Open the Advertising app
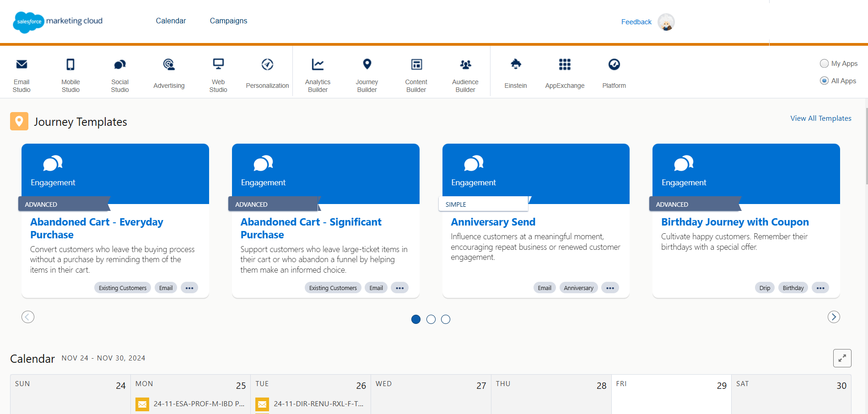This screenshot has width=868, height=414. pyautogui.click(x=169, y=74)
